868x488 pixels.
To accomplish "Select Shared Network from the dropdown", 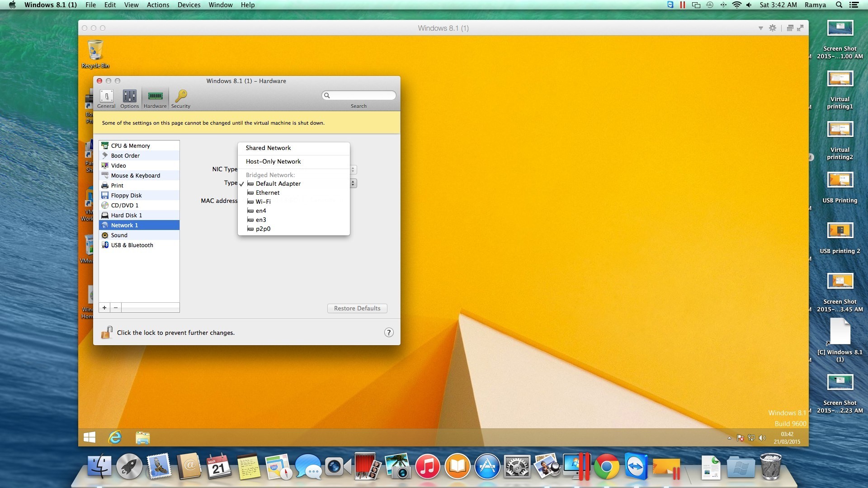I will (x=268, y=148).
